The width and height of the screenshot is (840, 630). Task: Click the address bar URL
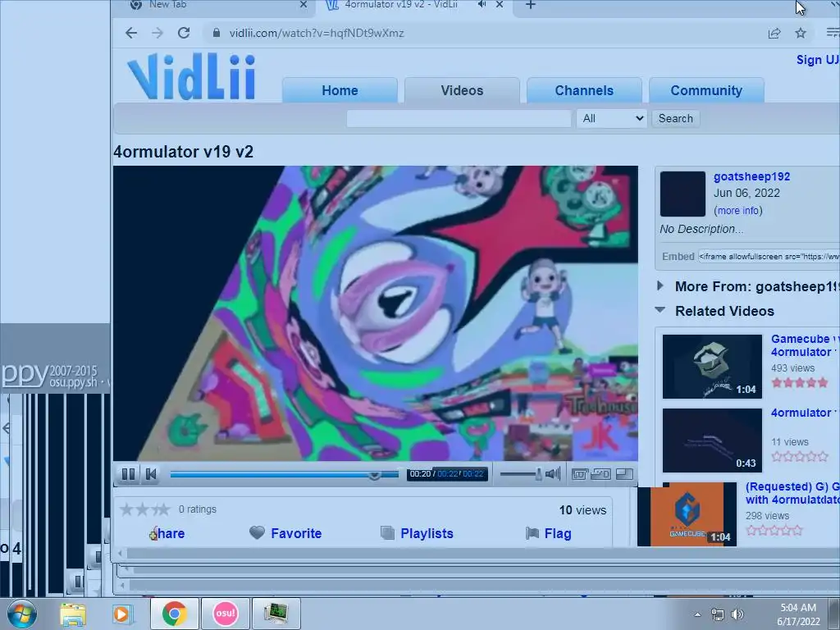tap(317, 33)
